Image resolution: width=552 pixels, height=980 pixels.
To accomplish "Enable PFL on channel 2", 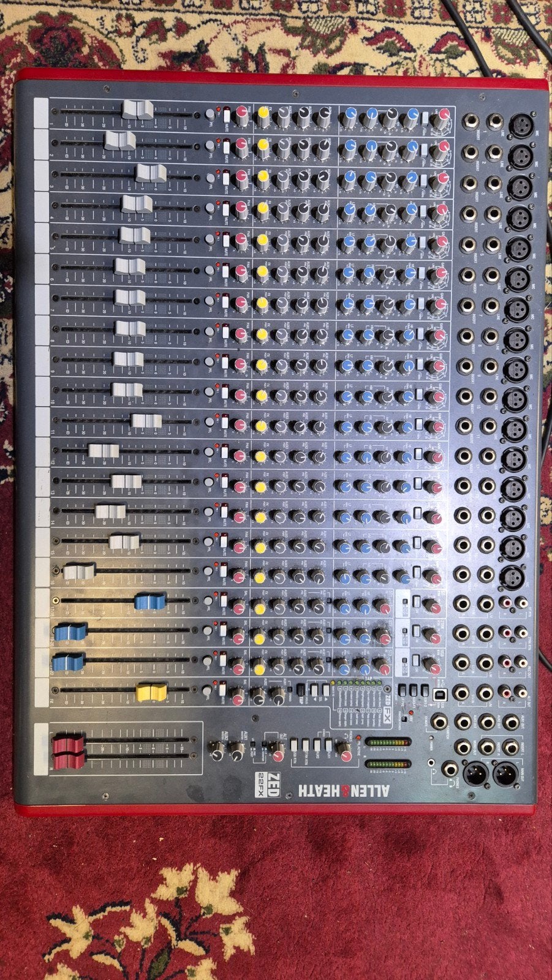I will pos(211,145).
